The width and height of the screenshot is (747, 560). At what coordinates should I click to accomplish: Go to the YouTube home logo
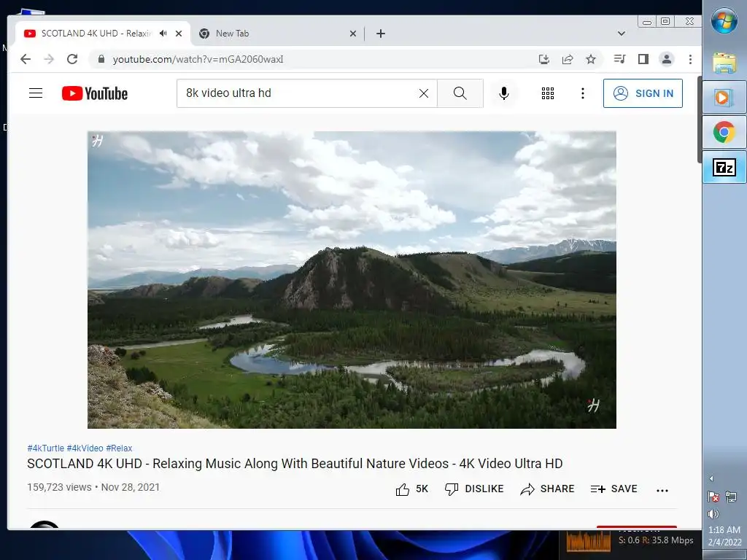(95, 93)
